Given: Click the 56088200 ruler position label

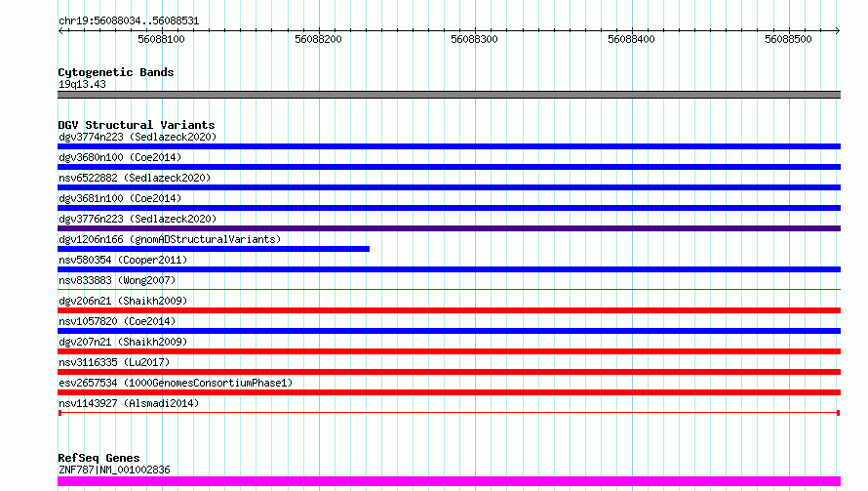Looking at the screenshot, I should tap(318, 39).
